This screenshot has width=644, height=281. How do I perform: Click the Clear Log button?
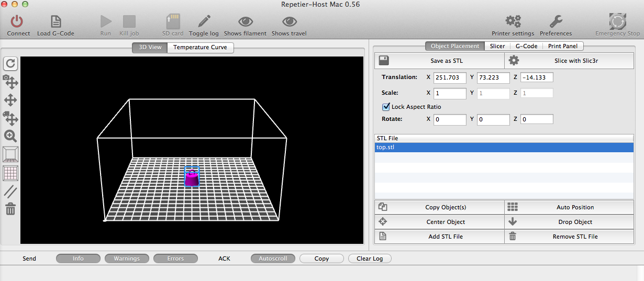(x=370, y=258)
